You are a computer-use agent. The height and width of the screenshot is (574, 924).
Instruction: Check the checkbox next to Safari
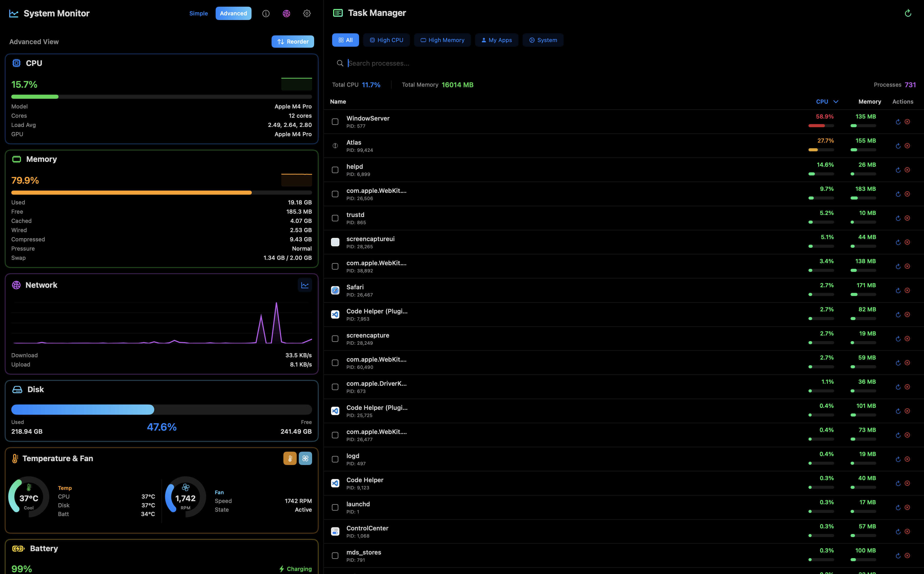[335, 290]
